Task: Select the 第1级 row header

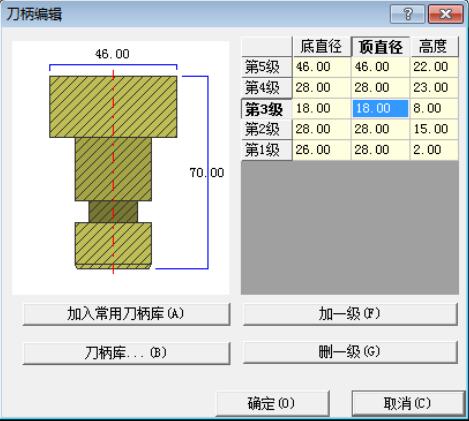Action: 267,150
